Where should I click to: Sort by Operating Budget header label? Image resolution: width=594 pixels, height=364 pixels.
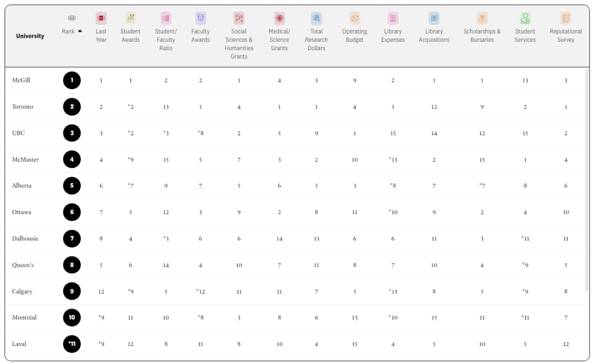[x=355, y=36]
